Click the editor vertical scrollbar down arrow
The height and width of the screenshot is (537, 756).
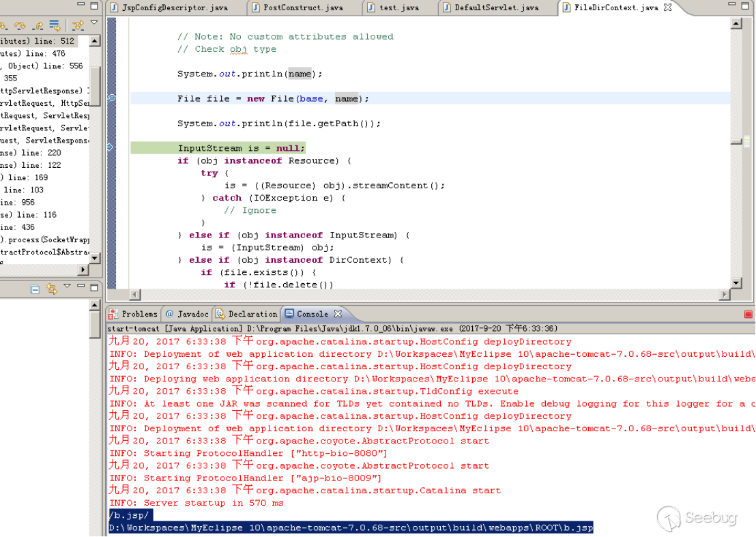coord(736,283)
